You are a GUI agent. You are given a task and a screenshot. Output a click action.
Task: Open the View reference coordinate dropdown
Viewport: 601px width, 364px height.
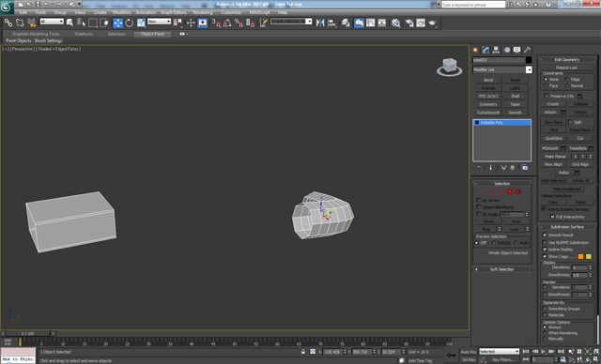[x=159, y=22]
